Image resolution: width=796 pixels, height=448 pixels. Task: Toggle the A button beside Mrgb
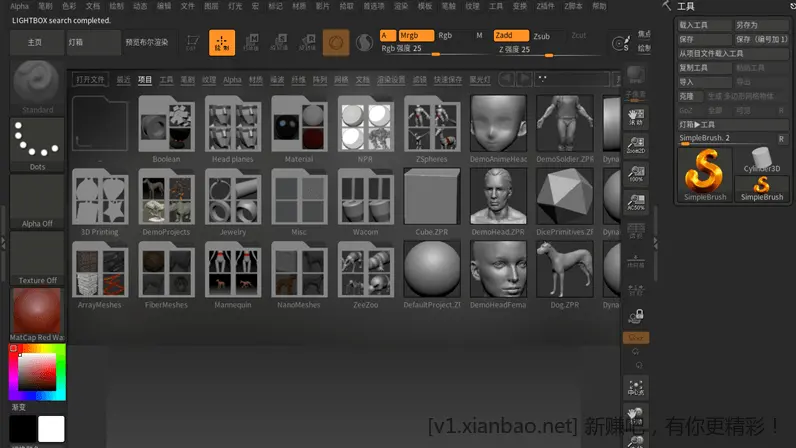tap(387, 36)
